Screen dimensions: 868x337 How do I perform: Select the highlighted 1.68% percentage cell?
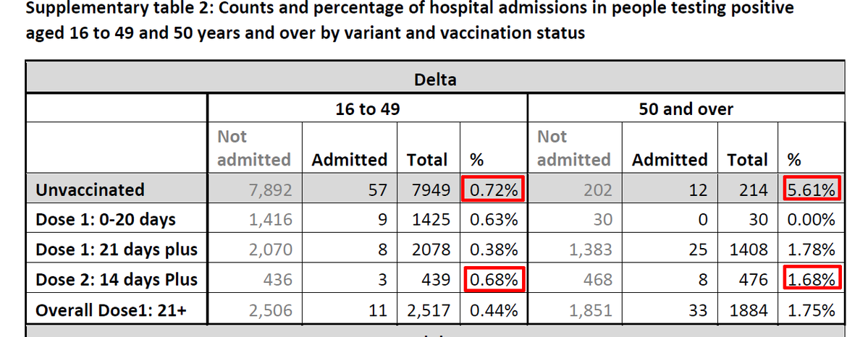811,280
